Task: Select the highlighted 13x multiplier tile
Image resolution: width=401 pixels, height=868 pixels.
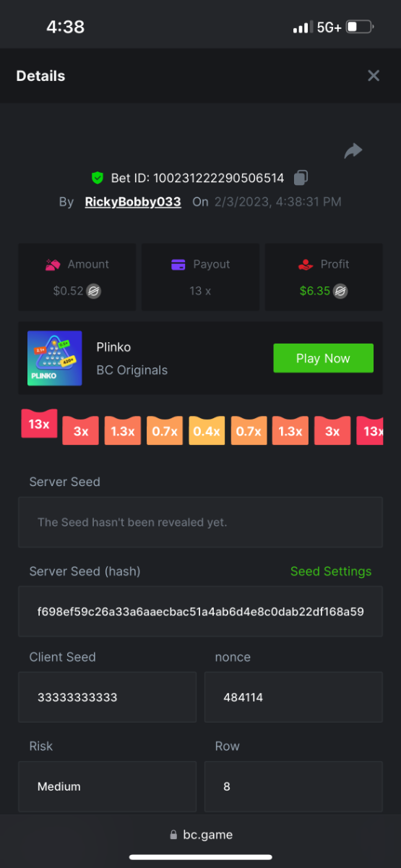Action: point(39,424)
